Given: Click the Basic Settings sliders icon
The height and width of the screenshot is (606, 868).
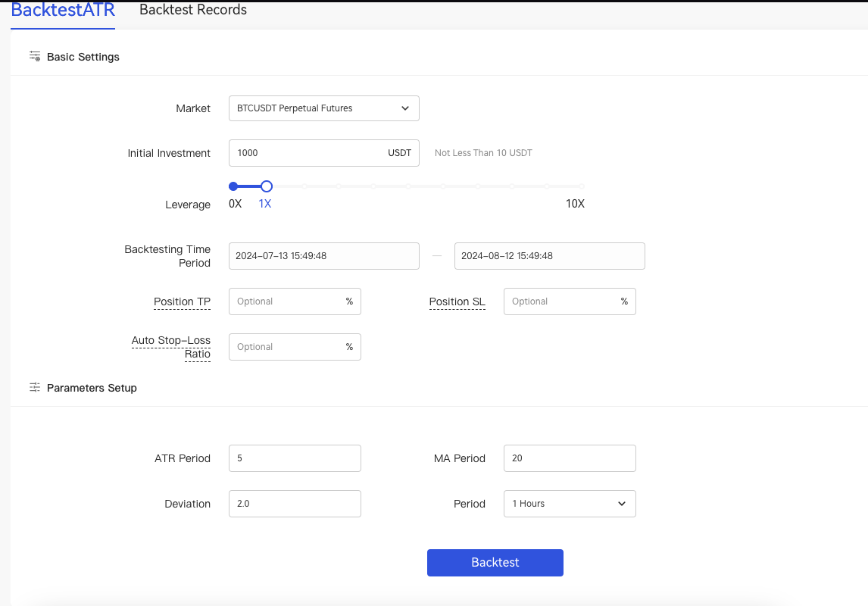Looking at the screenshot, I should click(x=35, y=56).
